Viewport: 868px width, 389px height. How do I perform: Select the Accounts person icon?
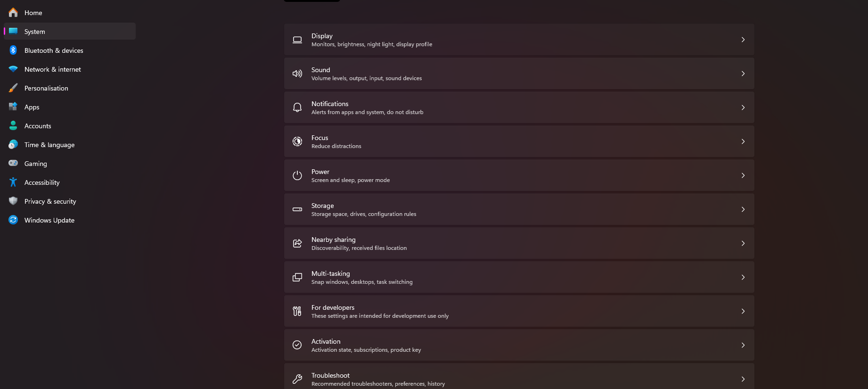(13, 125)
